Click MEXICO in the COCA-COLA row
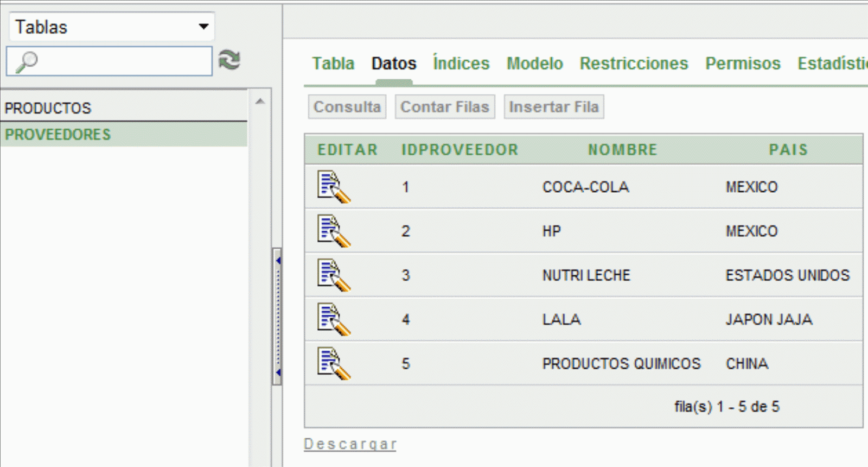Image resolution: width=868 pixels, height=467 pixels. coord(752,187)
